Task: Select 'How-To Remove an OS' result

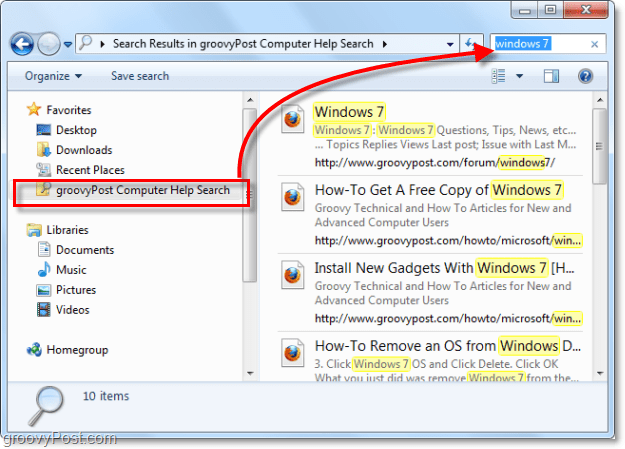Action: 447,346
